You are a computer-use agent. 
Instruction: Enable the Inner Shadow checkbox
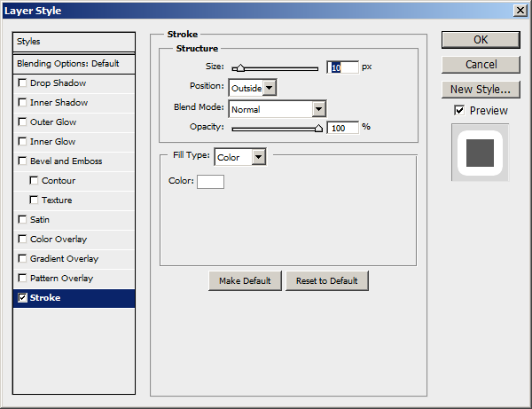(22, 103)
